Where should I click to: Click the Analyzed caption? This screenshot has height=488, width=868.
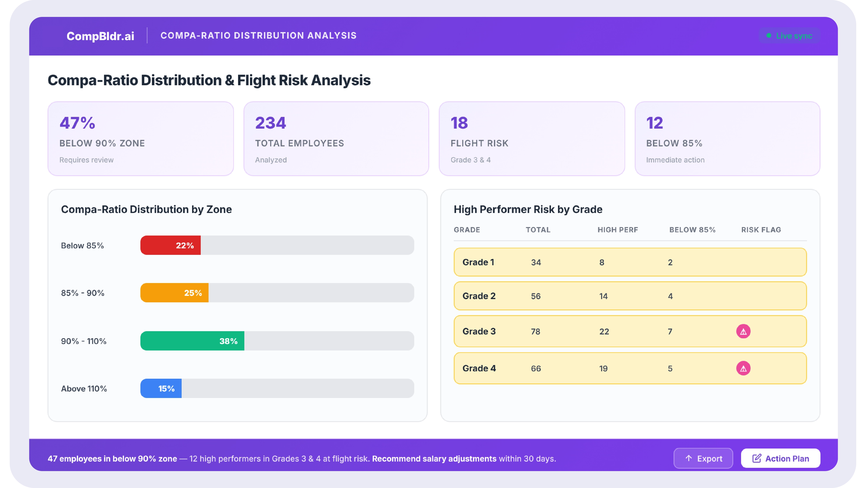[x=271, y=160]
